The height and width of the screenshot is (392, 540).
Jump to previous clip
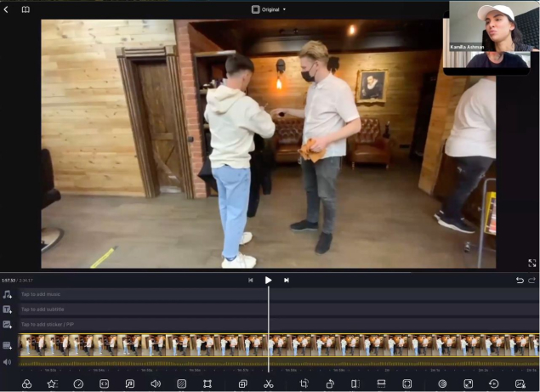coord(251,281)
